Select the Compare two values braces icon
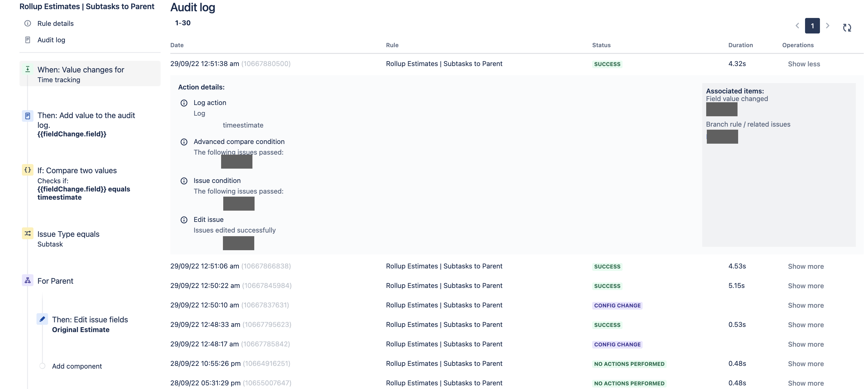Screen dimensions: 868x389 point(28,170)
